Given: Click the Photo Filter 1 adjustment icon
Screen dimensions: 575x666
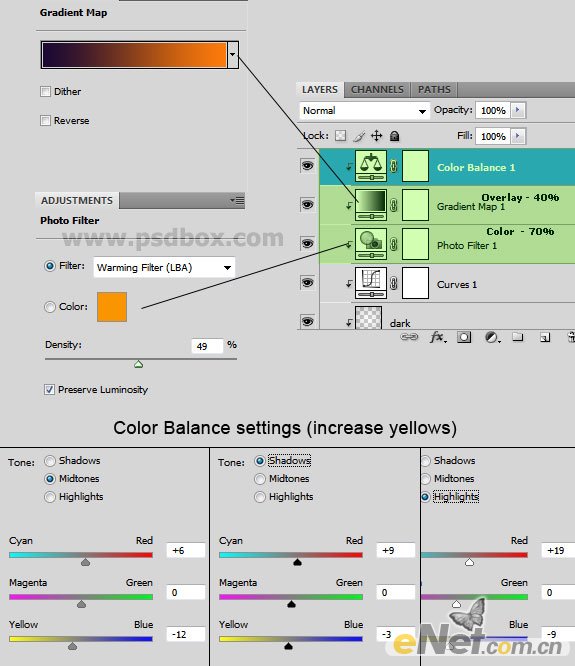Looking at the screenshot, I should (371, 244).
